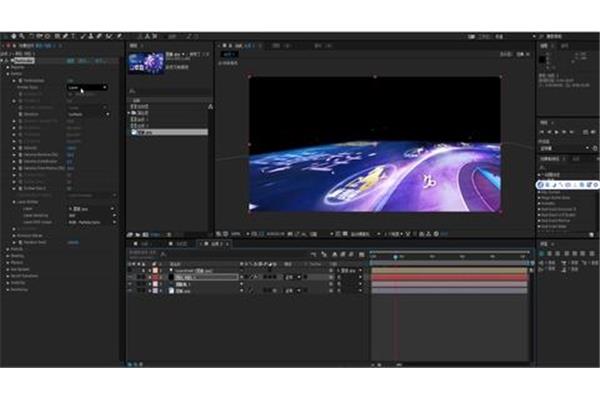The image size is (600, 400).
Task: Select the Pan Behind anchor point tool
Action: click(48, 36)
